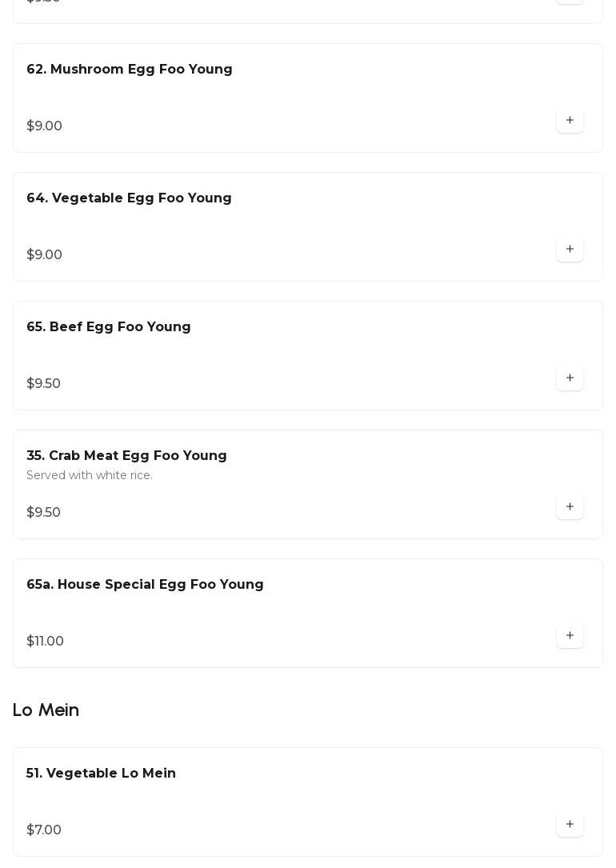Open 65a. House Special Egg Foo Young title
This screenshot has height=868, width=616.
coord(145,585)
